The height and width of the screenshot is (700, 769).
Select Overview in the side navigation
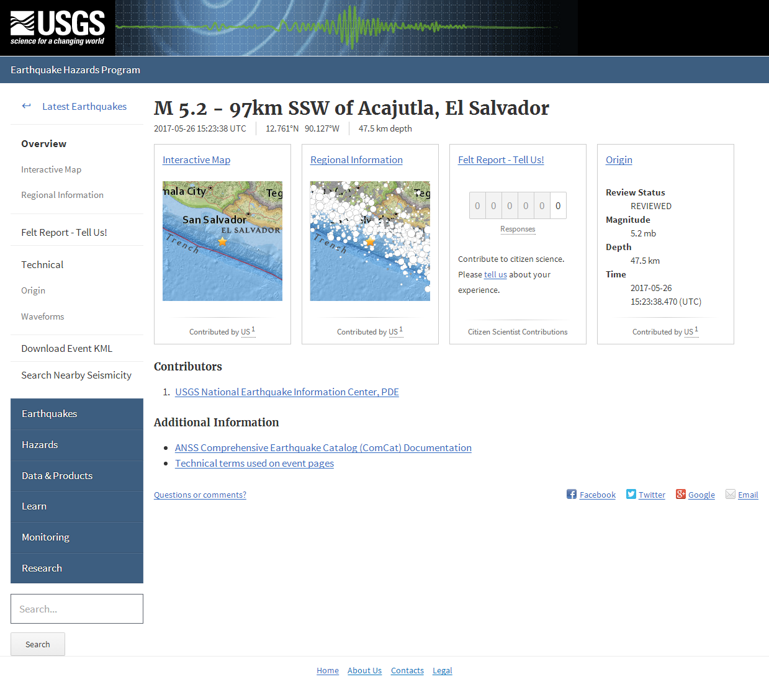point(43,143)
